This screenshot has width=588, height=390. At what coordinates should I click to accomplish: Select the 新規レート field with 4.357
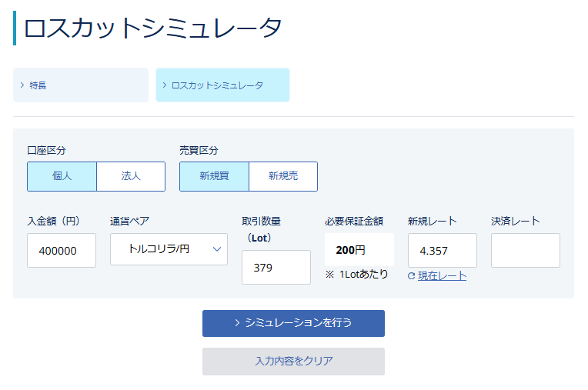(442, 251)
